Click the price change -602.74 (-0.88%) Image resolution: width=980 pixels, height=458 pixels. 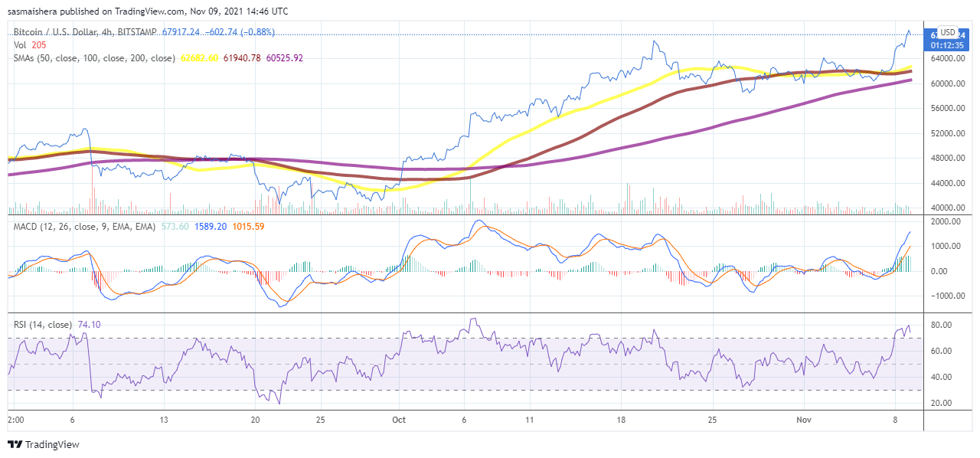tap(240, 32)
